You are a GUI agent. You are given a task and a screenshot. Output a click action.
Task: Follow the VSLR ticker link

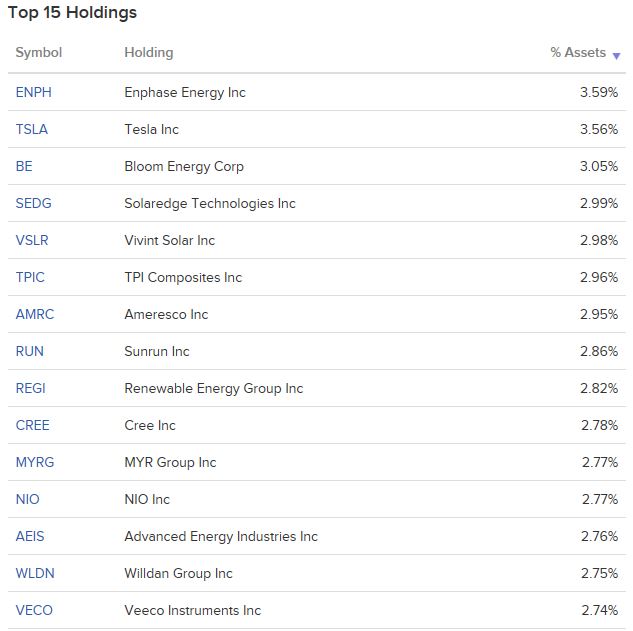[x=32, y=241]
